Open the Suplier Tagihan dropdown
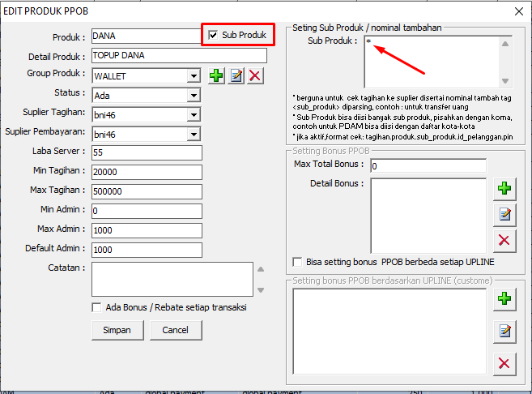532x394 pixels. 193,115
